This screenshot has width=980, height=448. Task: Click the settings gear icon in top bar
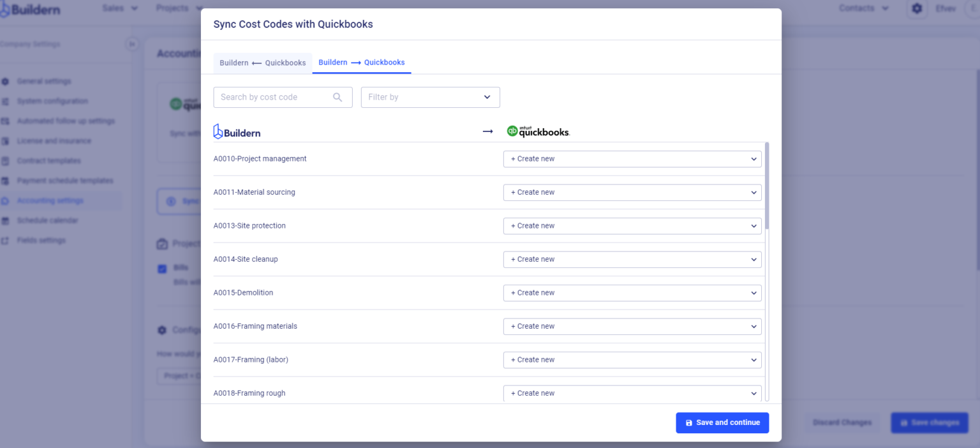pos(917,8)
